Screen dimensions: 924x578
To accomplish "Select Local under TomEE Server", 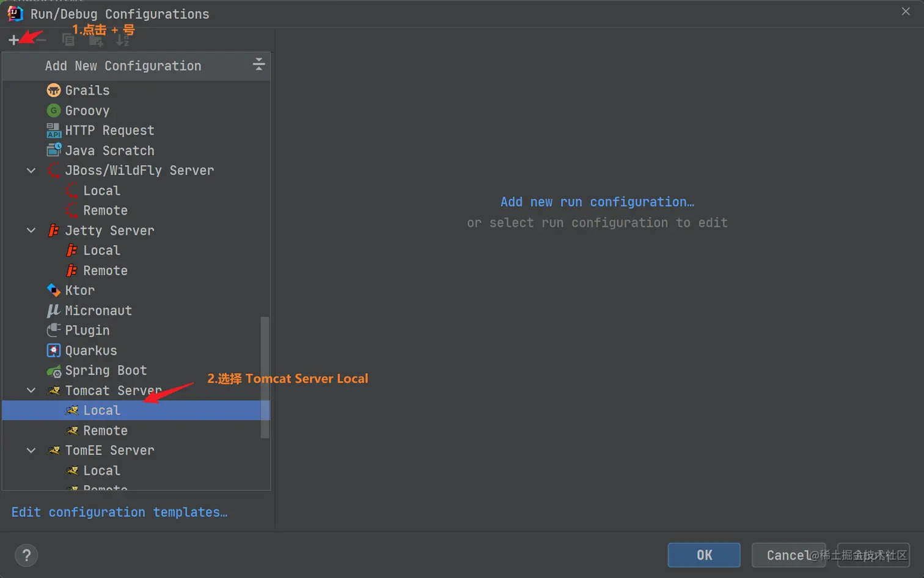I will pyautogui.click(x=136, y=470).
